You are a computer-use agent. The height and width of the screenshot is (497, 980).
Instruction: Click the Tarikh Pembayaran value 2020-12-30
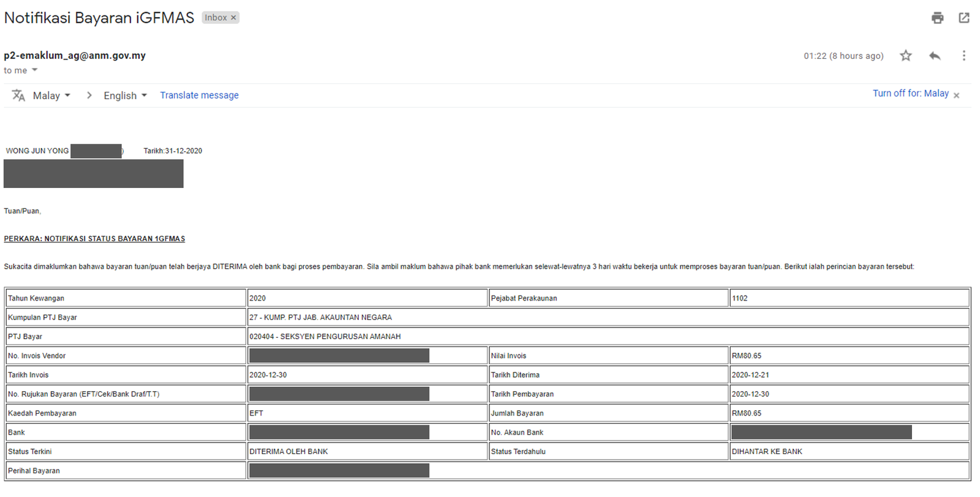point(750,394)
